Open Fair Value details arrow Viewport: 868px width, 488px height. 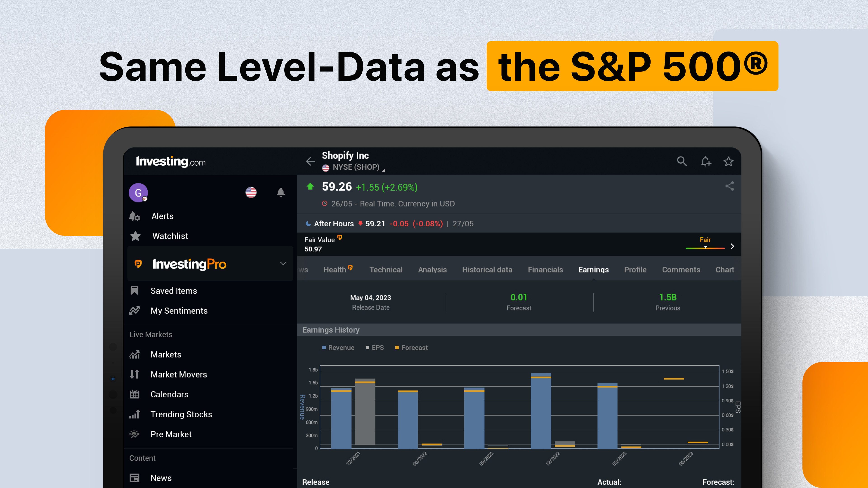732,246
